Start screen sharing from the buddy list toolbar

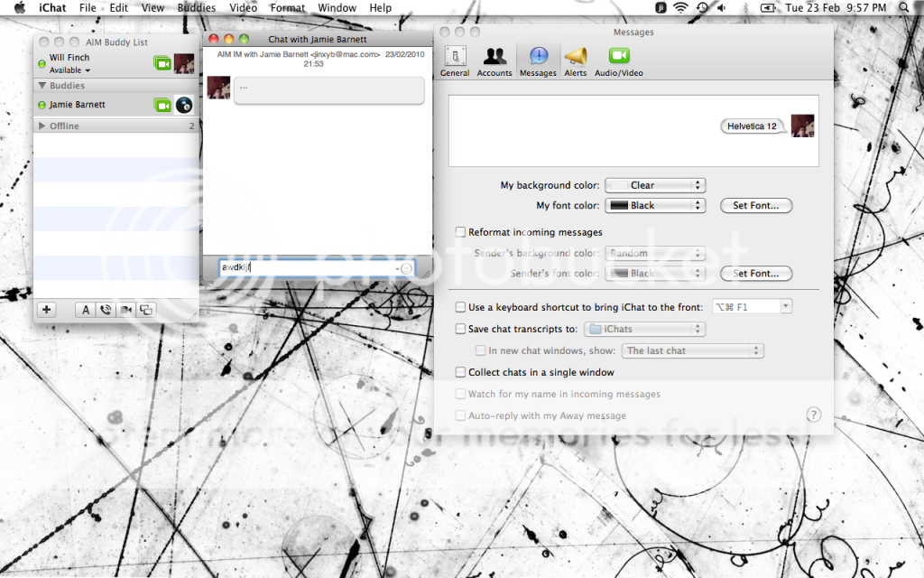pos(146,310)
